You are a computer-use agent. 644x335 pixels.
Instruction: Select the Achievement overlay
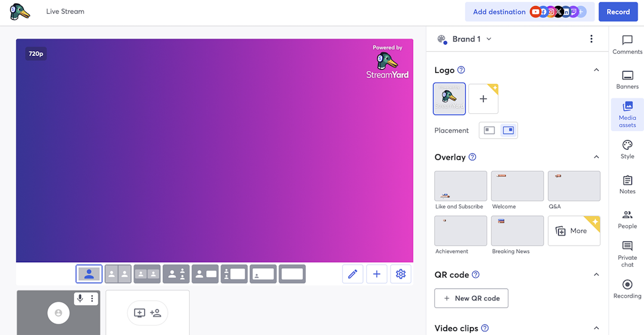coord(460,231)
